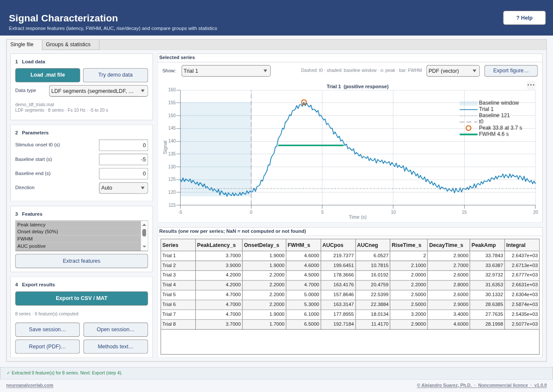Screen dimensions: 553x392
Task: Select the Trial 7 row label in the table
Action: coord(178,315)
